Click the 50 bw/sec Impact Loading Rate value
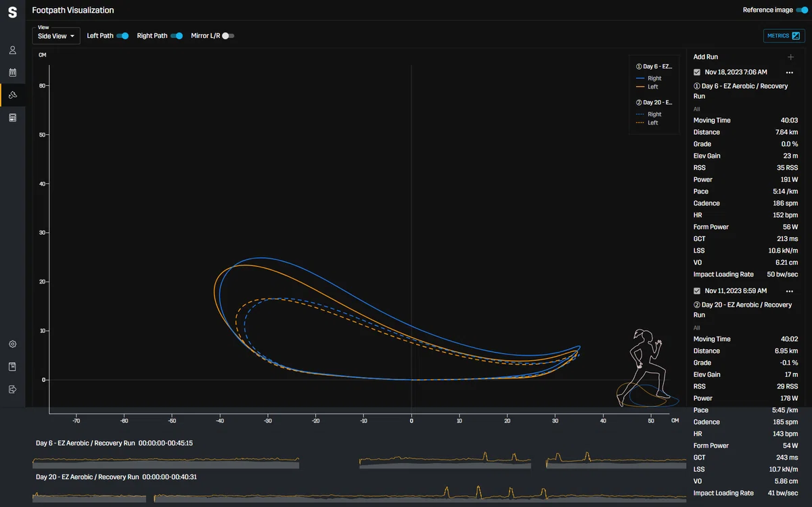812x507 pixels. point(782,275)
